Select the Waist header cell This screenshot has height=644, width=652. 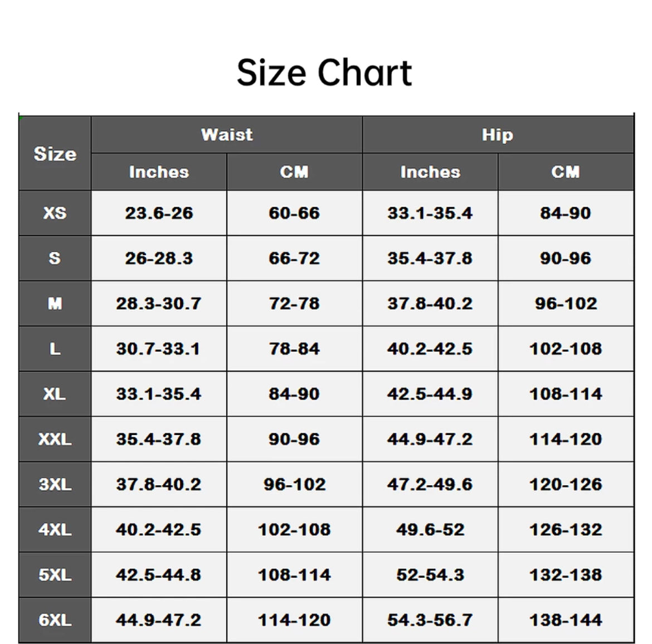tap(227, 135)
